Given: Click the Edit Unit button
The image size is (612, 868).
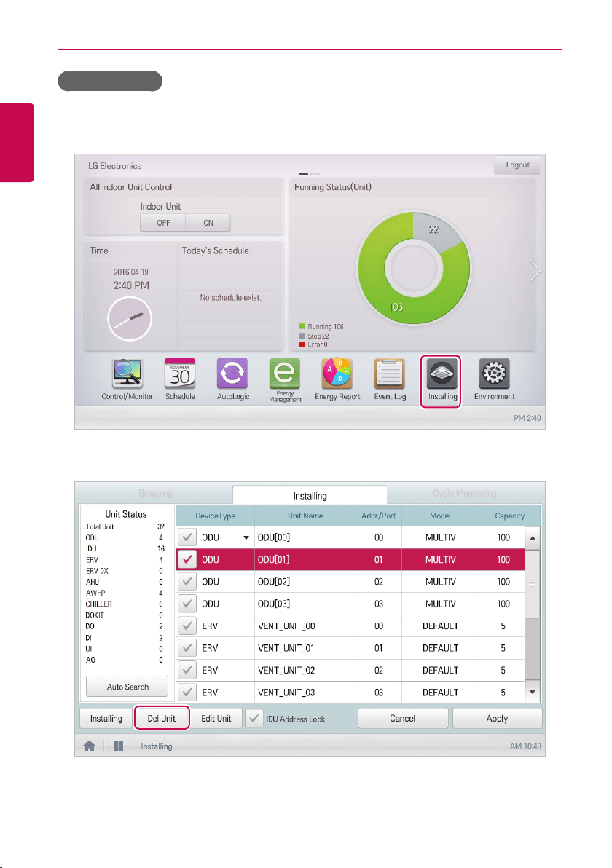Looking at the screenshot, I should [x=216, y=719].
